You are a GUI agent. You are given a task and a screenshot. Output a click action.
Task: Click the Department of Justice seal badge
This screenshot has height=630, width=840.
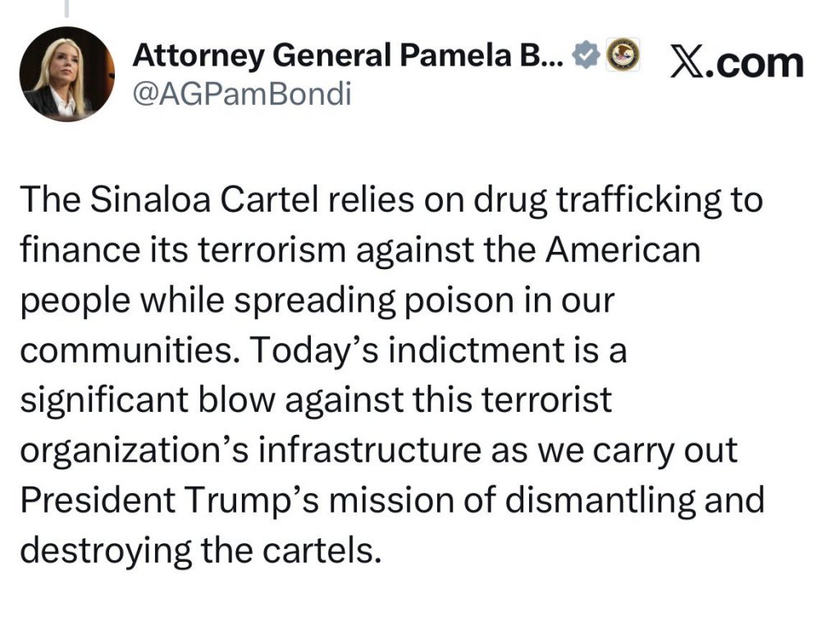coord(623,54)
